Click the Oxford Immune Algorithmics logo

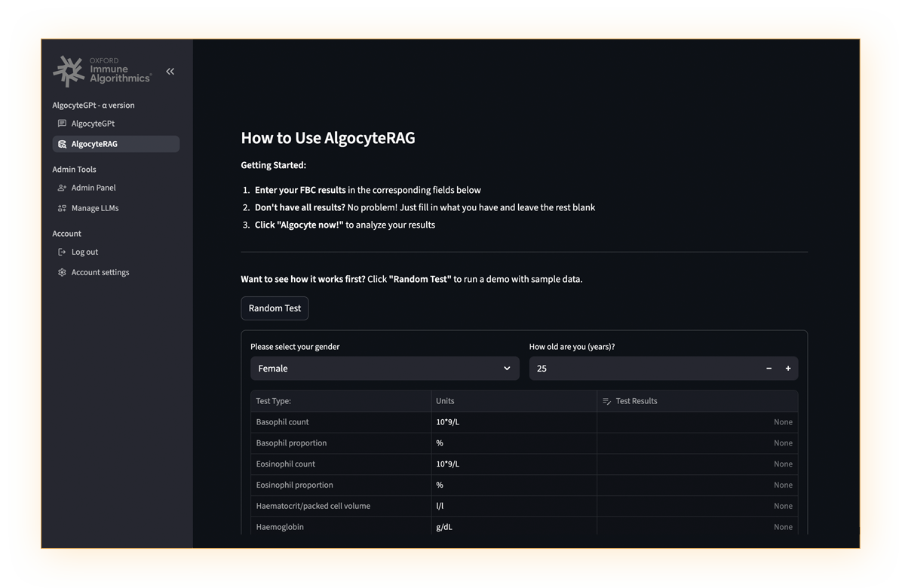pyautogui.click(x=102, y=72)
